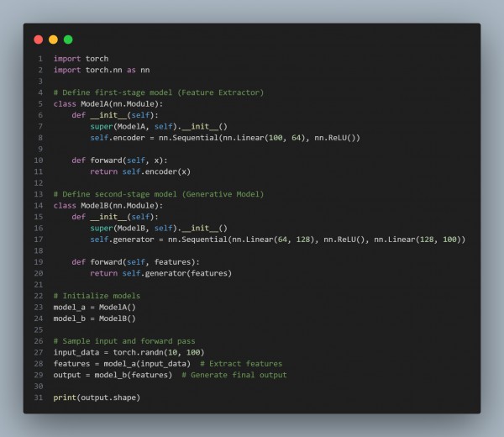This screenshot has height=437, width=504.
Task: Click 'model_b = ModelB()' line
Action: [x=94, y=319]
